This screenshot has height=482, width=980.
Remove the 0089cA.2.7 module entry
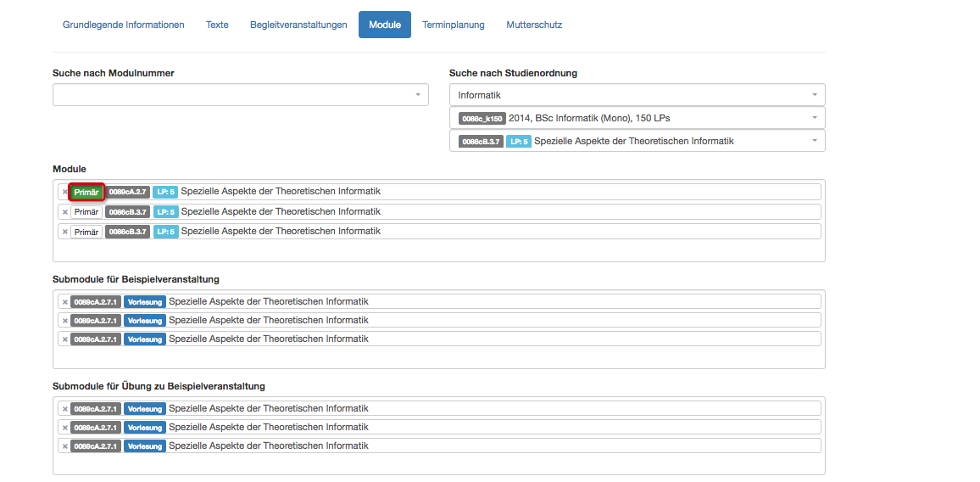[x=65, y=192]
